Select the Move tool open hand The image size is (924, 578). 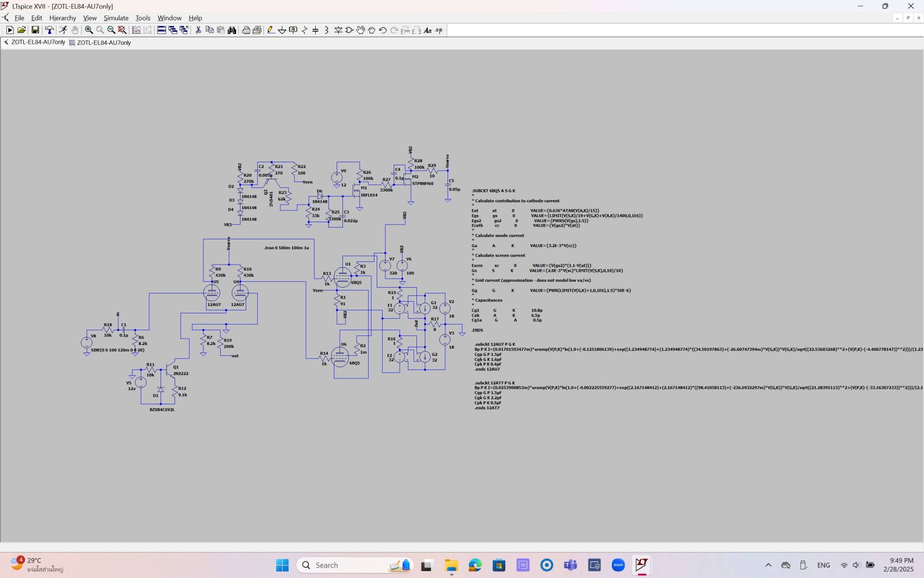[360, 30]
